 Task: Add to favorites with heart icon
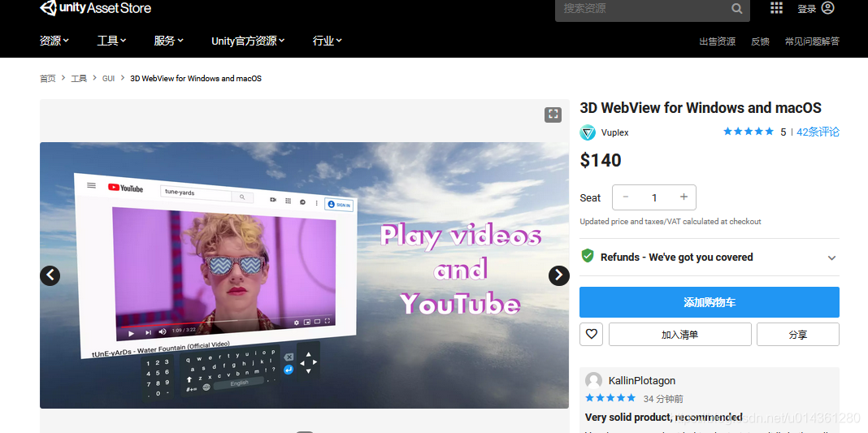coord(591,334)
